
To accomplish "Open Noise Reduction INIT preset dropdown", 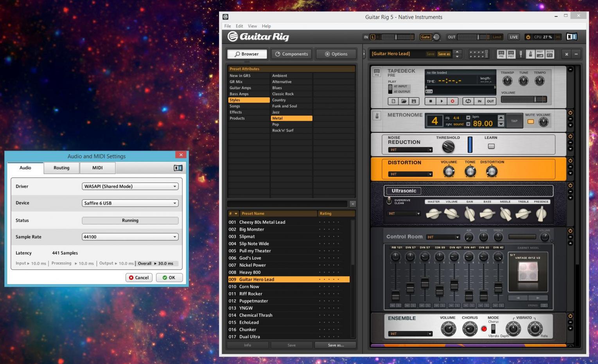I will [410, 150].
